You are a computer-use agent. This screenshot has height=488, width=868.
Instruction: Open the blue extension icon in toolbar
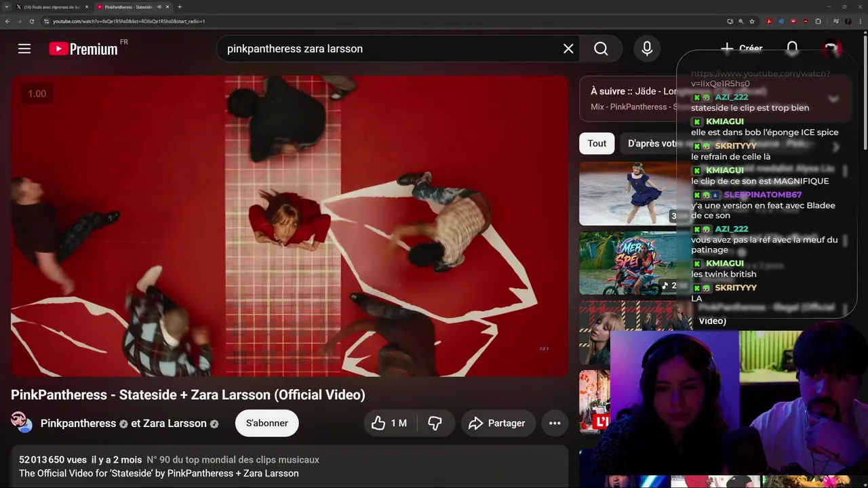point(781,21)
